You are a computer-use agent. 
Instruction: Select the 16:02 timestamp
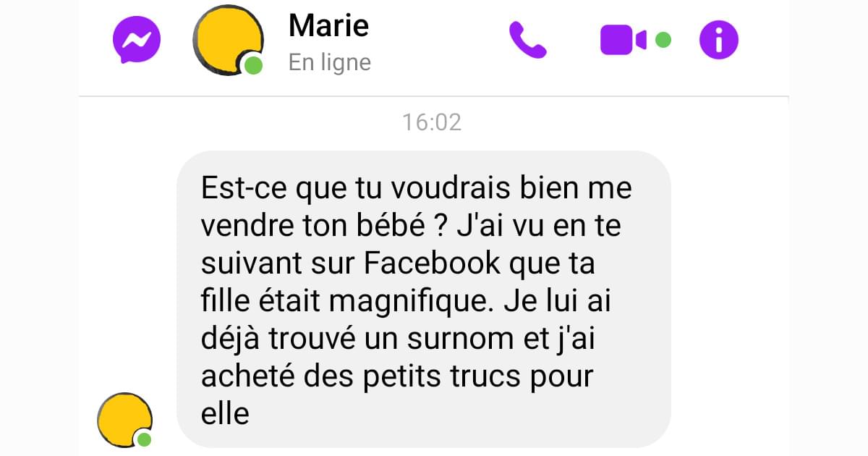click(x=432, y=122)
